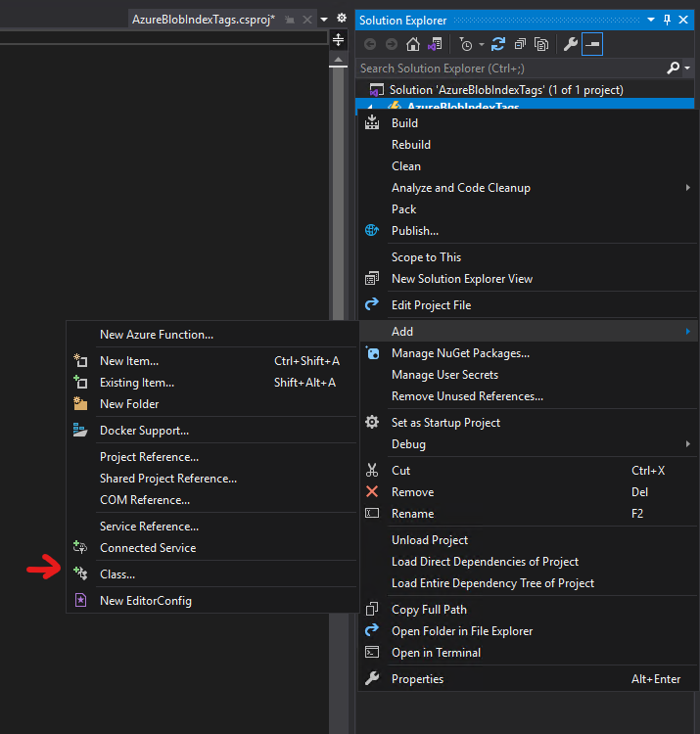Click the editor split window handle icon
Image resolution: width=700 pixels, height=734 pixels.
coord(338,40)
